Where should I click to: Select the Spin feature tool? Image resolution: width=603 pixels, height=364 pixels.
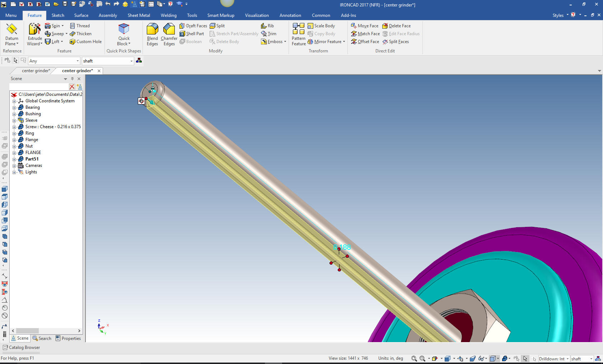(54, 26)
